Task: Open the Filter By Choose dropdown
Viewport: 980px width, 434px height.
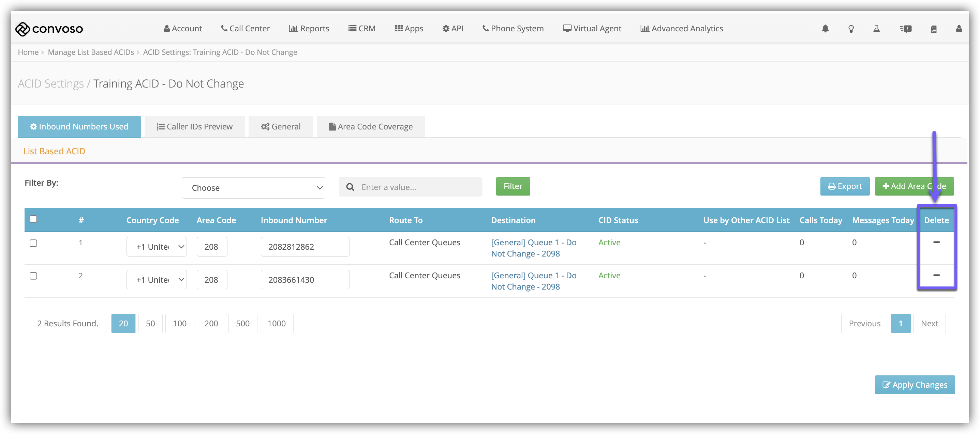Action: (x=253, y=188)
